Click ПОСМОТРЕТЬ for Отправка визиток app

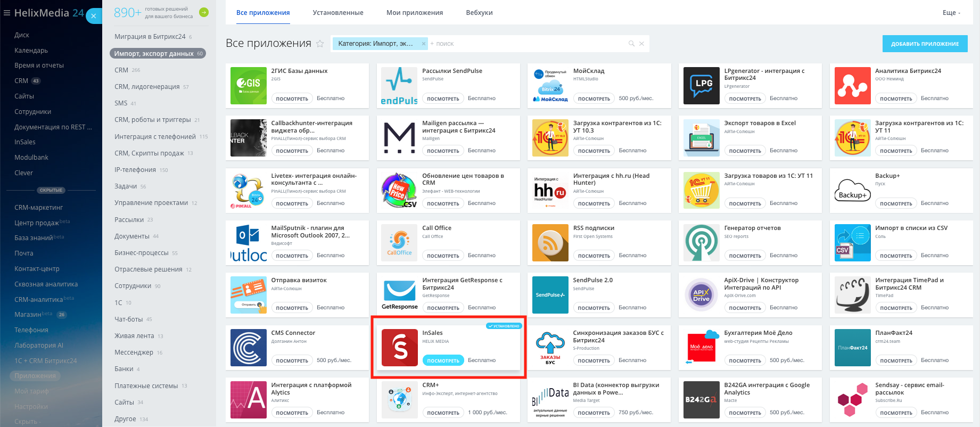(292, 308)
